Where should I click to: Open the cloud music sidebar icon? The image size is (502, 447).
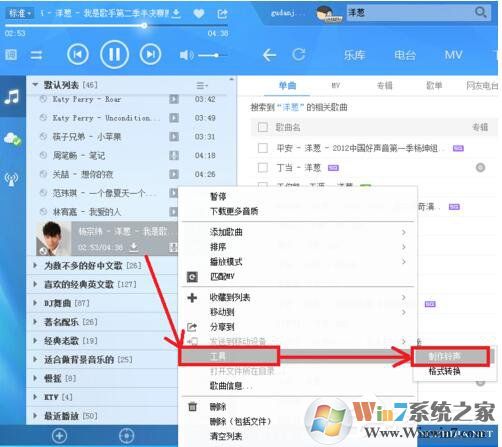click(12, 138)
